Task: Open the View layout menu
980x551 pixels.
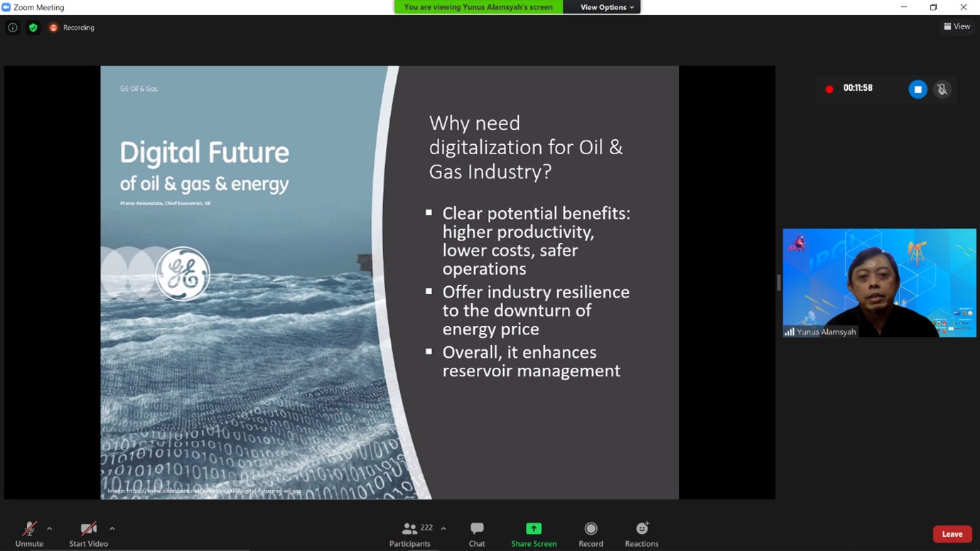Action: coord(957,26)
